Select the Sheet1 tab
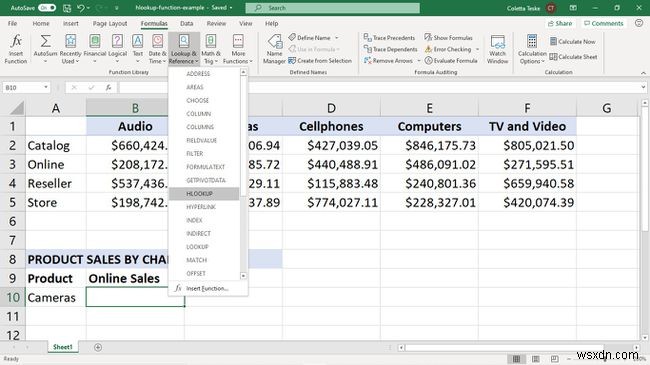The image size is (650, 365). pyautogui.click(x=63, y=347)
